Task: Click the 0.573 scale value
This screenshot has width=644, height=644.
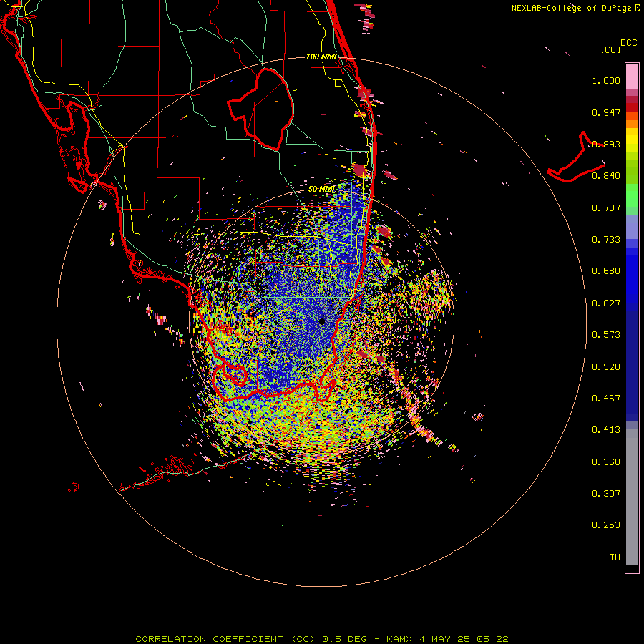Action: [606, 335]
